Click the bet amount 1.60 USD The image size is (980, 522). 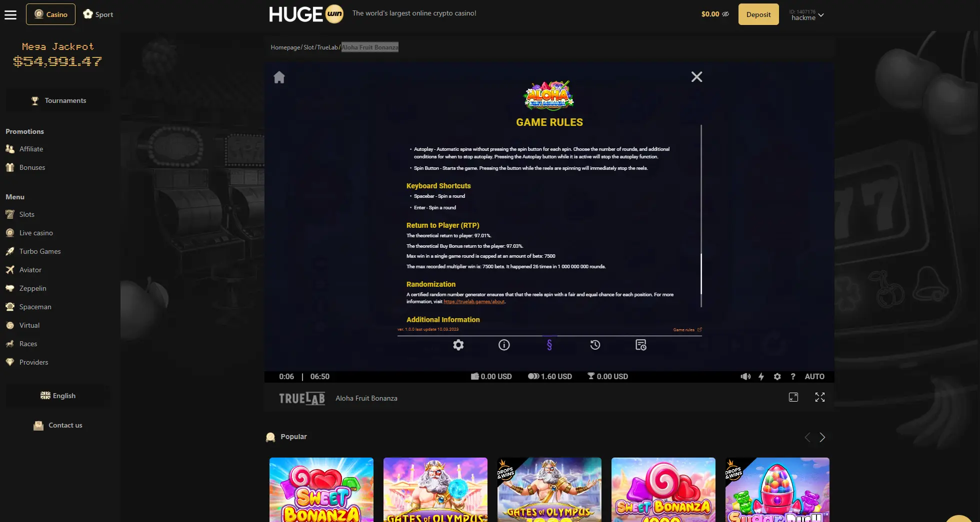[550, 377]
